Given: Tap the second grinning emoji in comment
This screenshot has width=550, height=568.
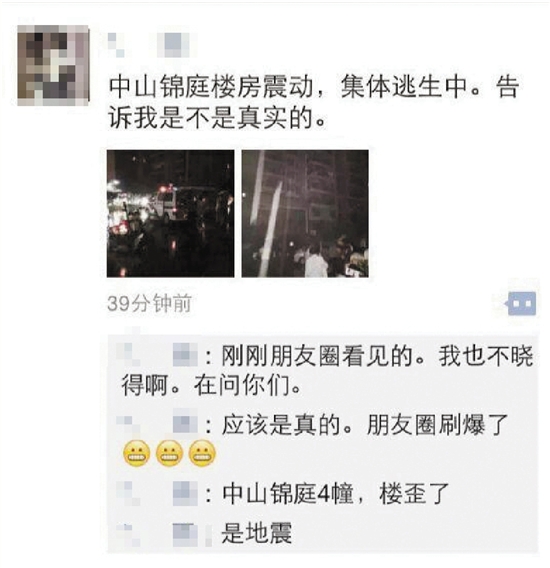Looking at the screenshot, I should pos(169,454).
